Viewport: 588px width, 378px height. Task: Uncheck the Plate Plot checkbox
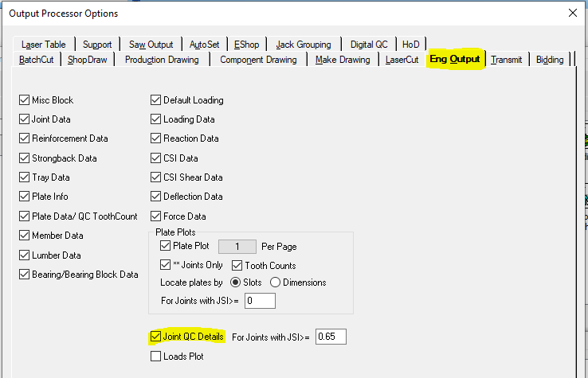pyautogui.click(x=166, y=247)
